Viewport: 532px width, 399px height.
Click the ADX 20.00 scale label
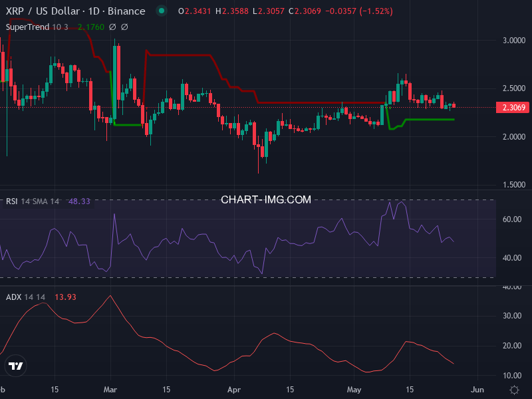512,346
